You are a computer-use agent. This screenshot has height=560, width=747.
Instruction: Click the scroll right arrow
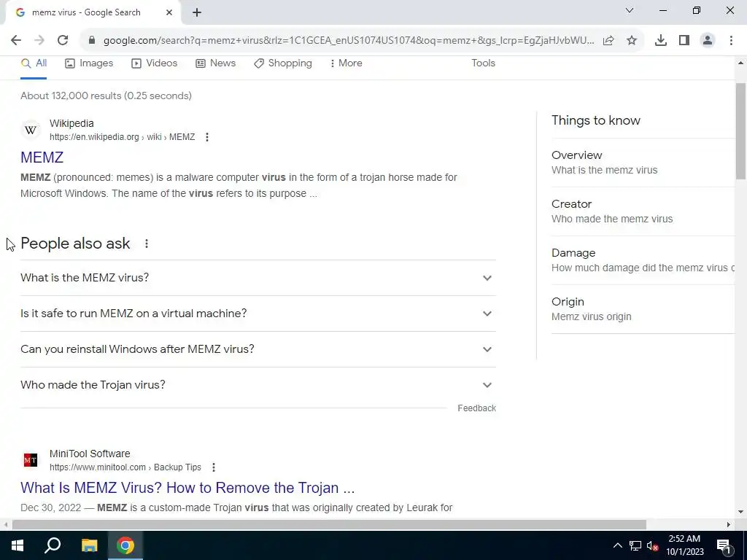pos(729,524)
